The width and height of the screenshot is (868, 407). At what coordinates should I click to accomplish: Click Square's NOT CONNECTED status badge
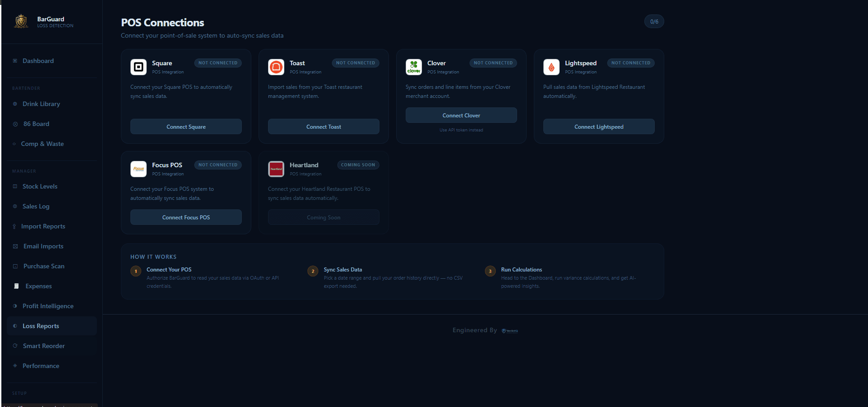pos(218,63)
